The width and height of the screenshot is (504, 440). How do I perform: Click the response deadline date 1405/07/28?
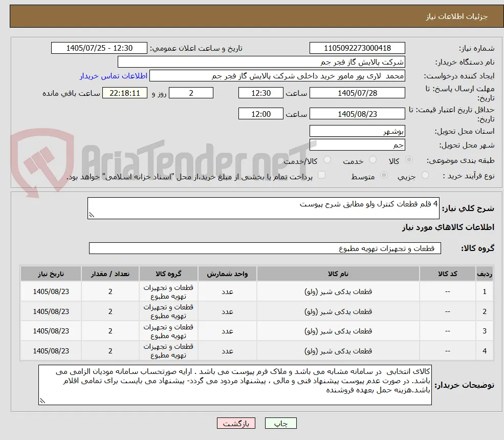point(357,93)
